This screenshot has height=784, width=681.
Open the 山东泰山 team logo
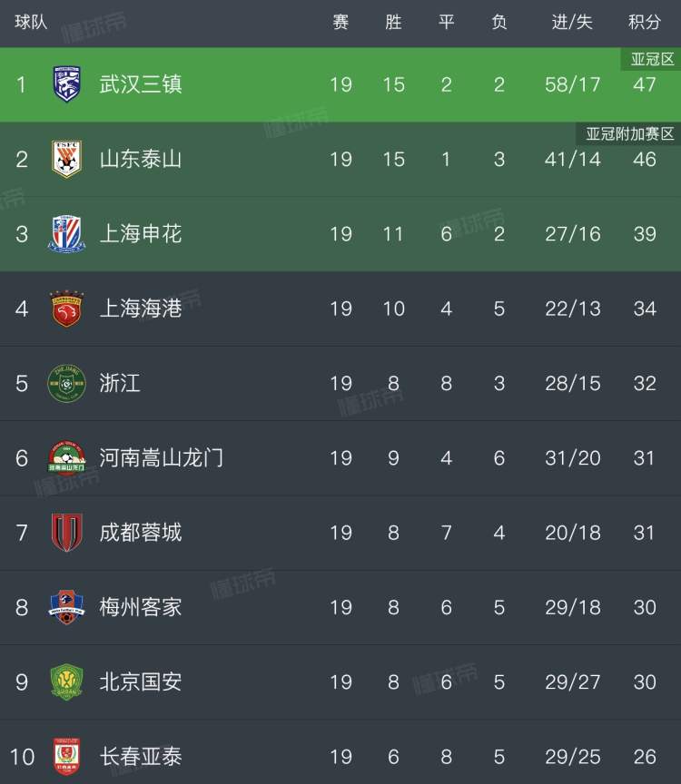67,159
